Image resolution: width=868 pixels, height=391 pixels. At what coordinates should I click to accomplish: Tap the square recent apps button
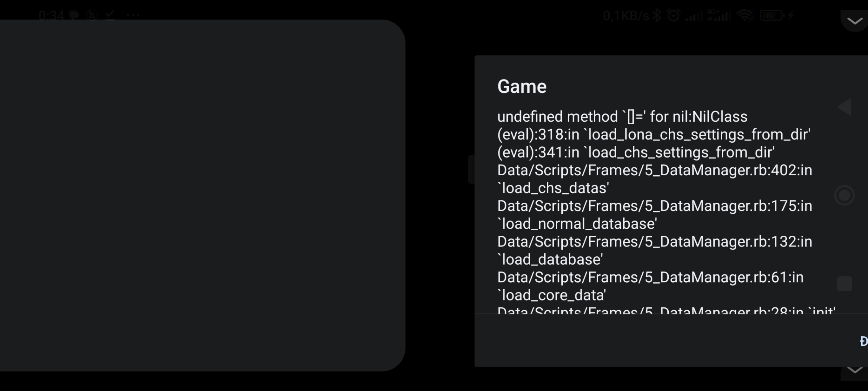click(844, 284)
